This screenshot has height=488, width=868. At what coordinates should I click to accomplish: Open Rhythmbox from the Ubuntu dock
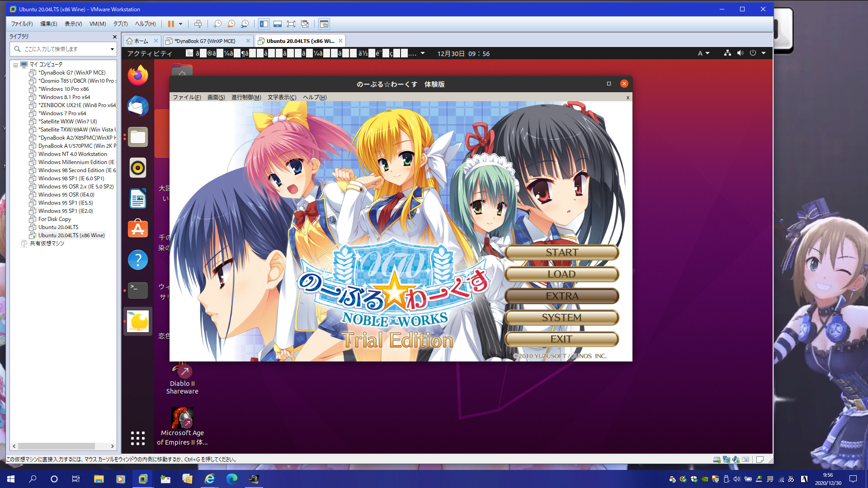coord(138,168)
